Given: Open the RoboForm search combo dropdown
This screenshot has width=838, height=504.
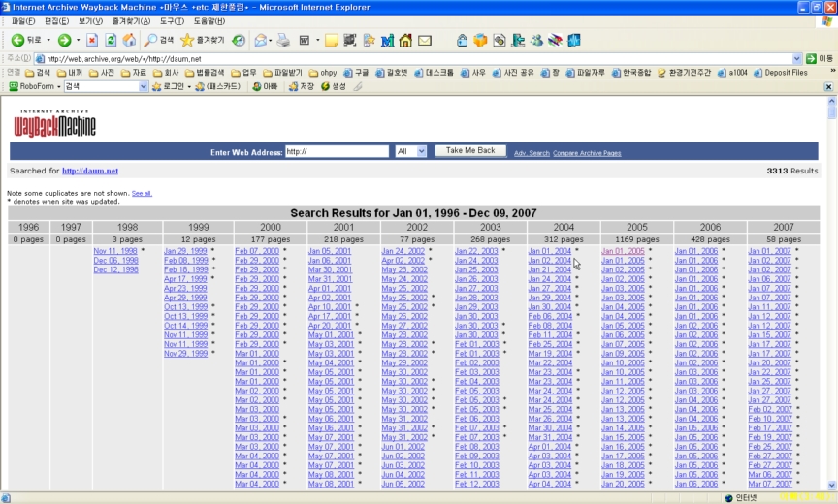Looking at the screenshot, I should [x=144, y=86].
